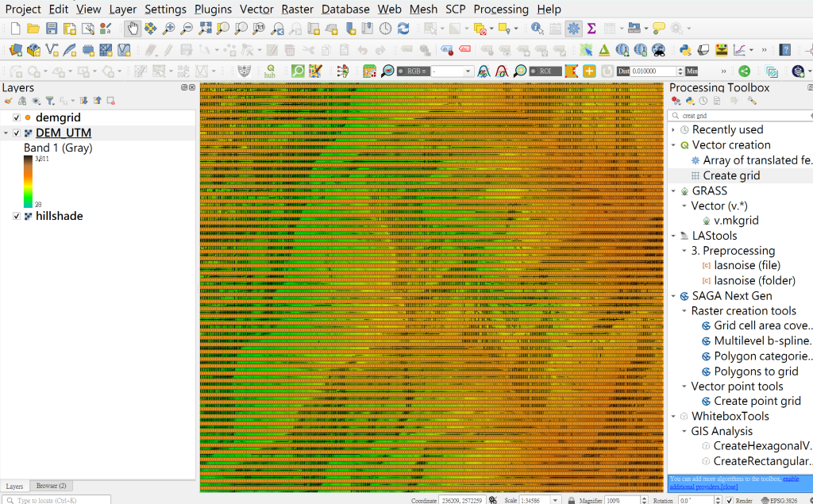Toggle visibility of the hillshade layer
This screenshot has width=813, height=504.
tap(17, 216)
